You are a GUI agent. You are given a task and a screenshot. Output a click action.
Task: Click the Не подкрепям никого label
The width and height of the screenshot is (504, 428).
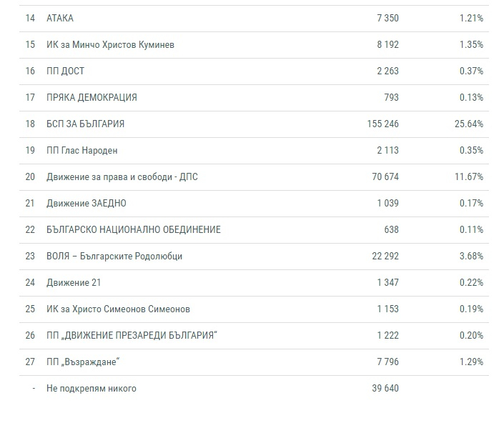click(92, 389)
